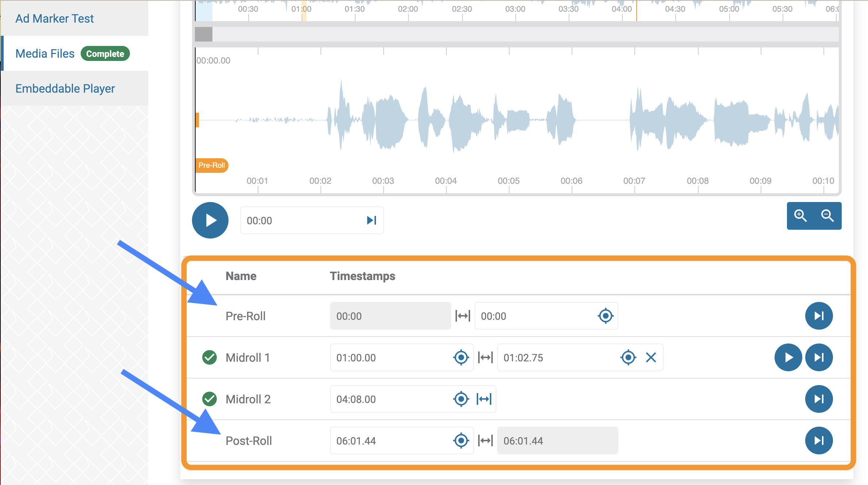Play the Midroll 1 segment
The width and height of the screenshot is (868, 485).
788,357
